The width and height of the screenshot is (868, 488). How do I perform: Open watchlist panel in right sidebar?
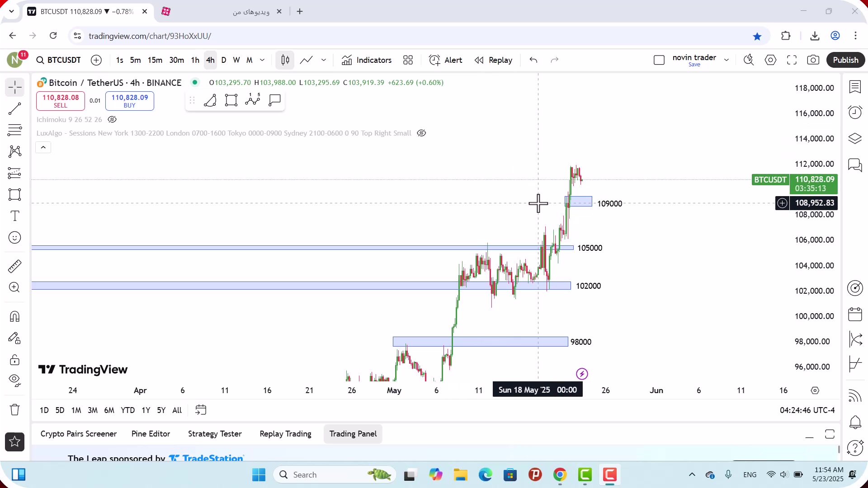(855, 87)
